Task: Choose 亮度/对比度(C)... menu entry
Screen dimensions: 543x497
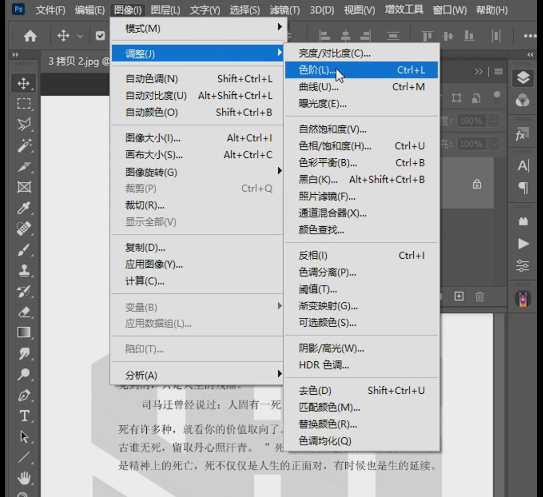Action: pyautogui.click(x=362, y=53)
